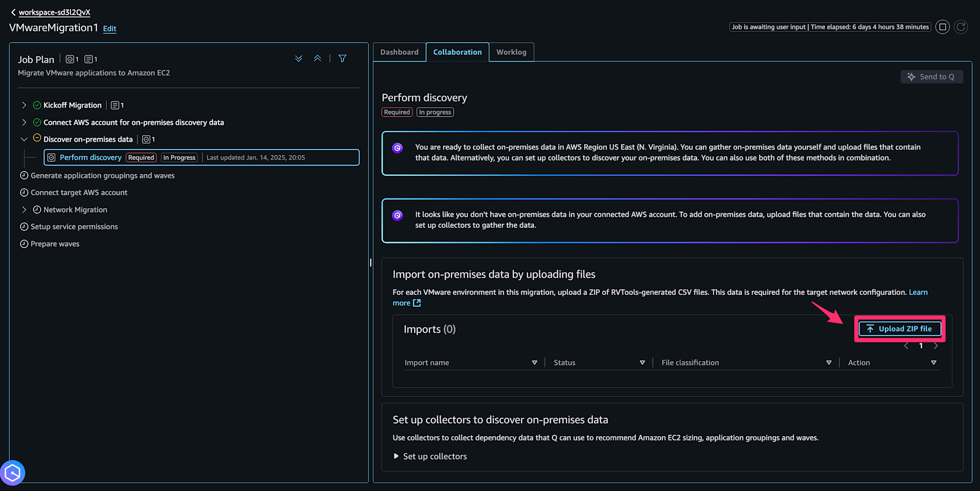This screenshot has width=980, height=491.
Task: Open the Job Plan filter
Action: [x=343, y=59]
